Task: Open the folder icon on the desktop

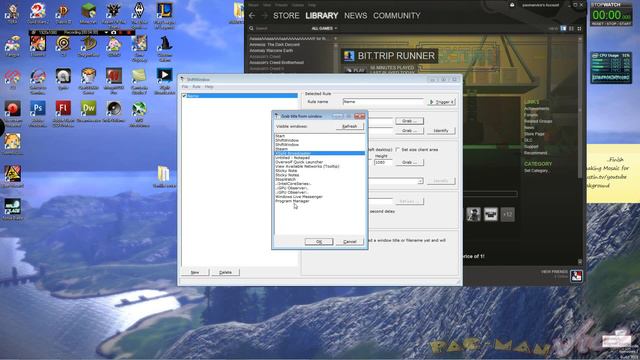Action: pyautogui.click(x=164, y=174)
